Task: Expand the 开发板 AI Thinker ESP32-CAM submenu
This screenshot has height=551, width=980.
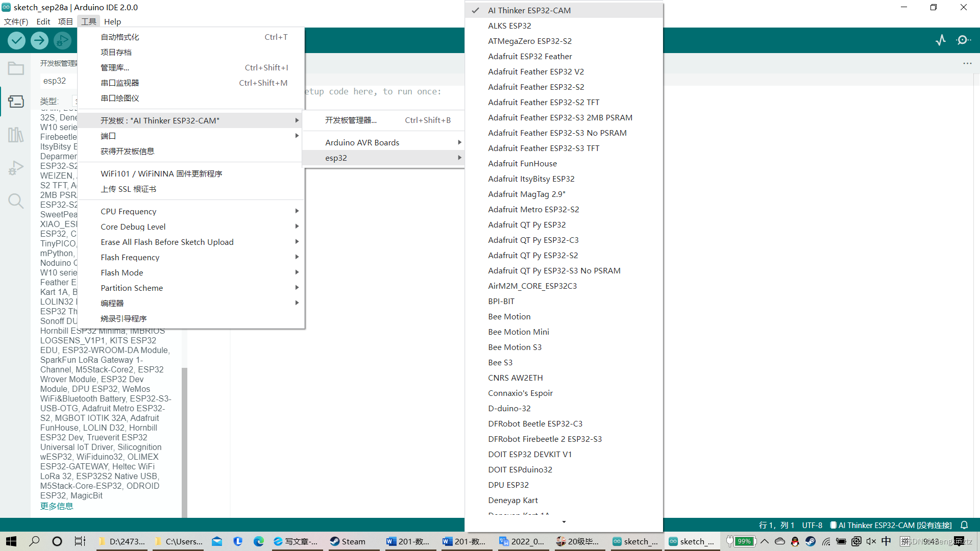Action: pos(191,120)
